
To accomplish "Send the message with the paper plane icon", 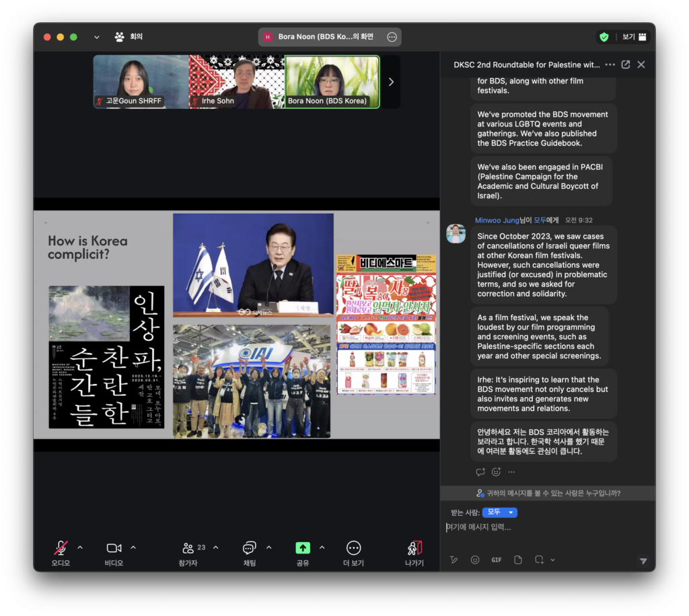I will tap(643, 560).
